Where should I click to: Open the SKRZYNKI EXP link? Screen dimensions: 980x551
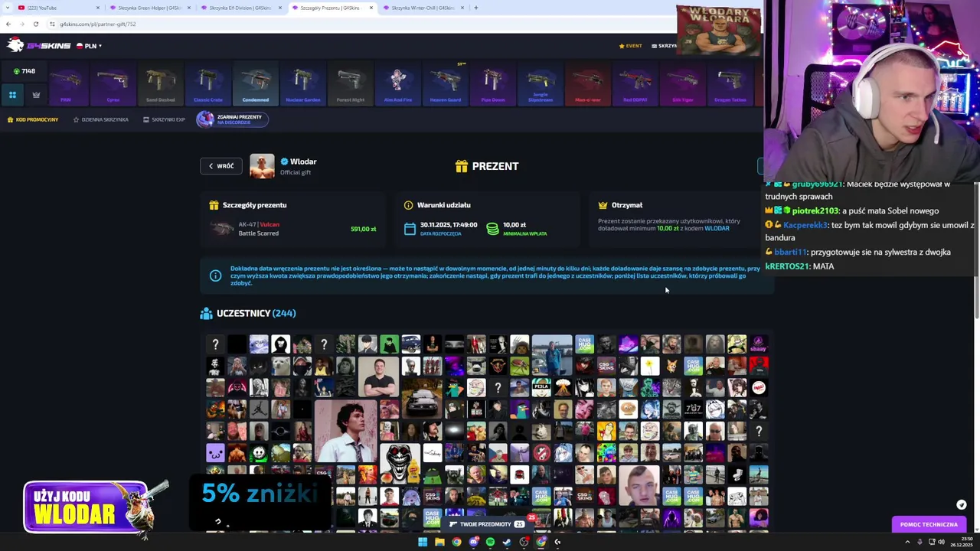point(164,119)
